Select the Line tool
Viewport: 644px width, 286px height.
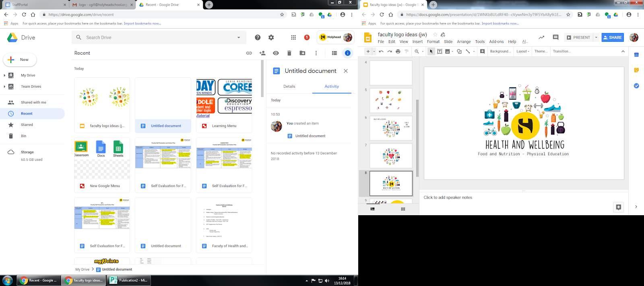(468, 51)
